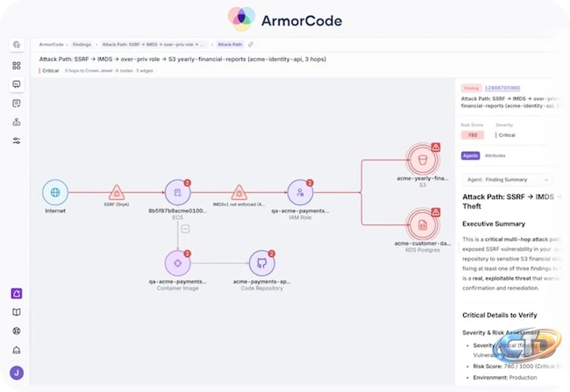Open the sliders settings icon in sidebar
This screenshot has width=570, height=392.
pos(16,141)
